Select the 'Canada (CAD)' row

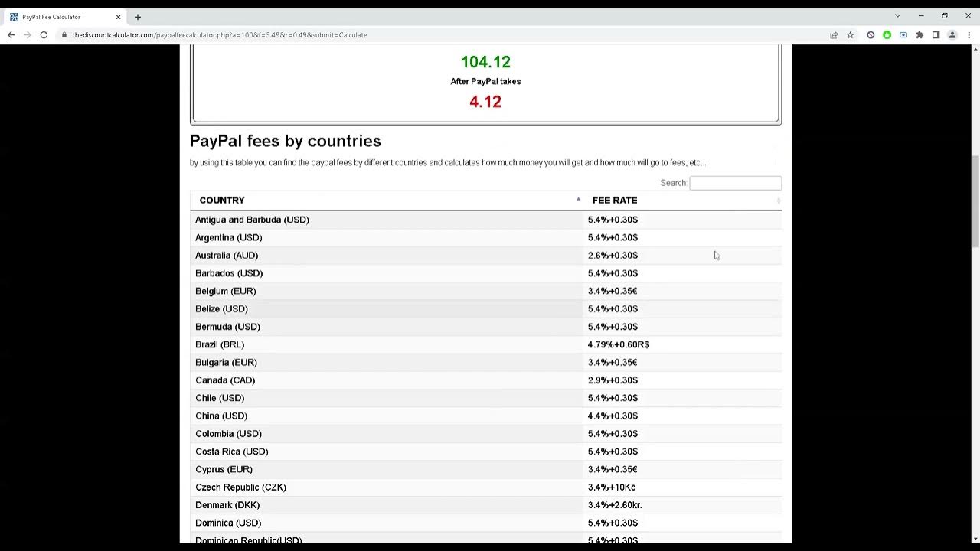(x=485, y=380)
